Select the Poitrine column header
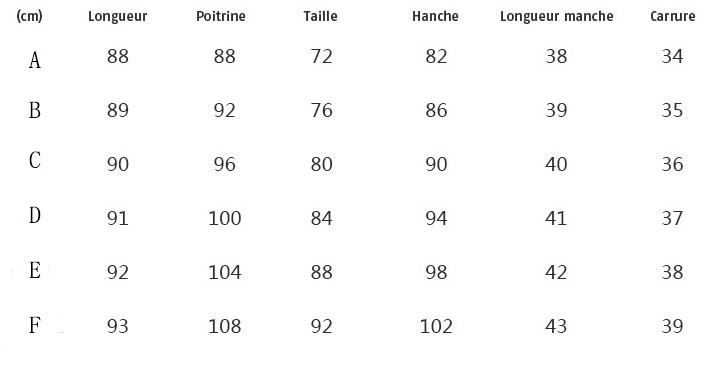This screenshot has width=718, height=365. pyautogui.click(x=221, y=16)
